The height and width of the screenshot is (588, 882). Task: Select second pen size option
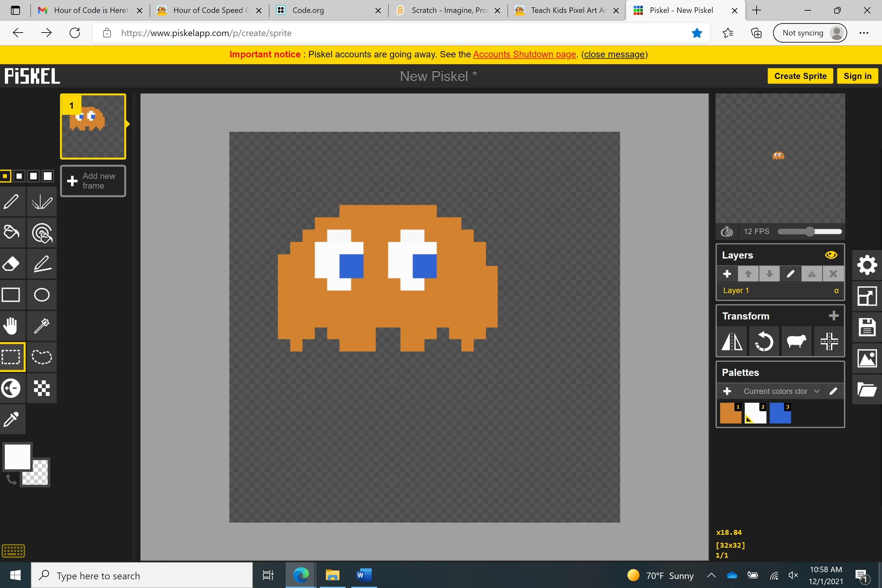(19, 176)
